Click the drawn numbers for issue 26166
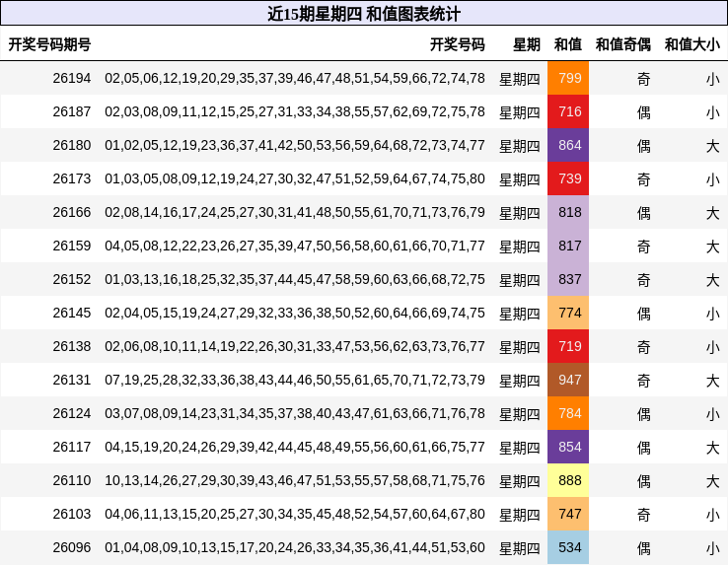728x565 pixels. [295, 212]
